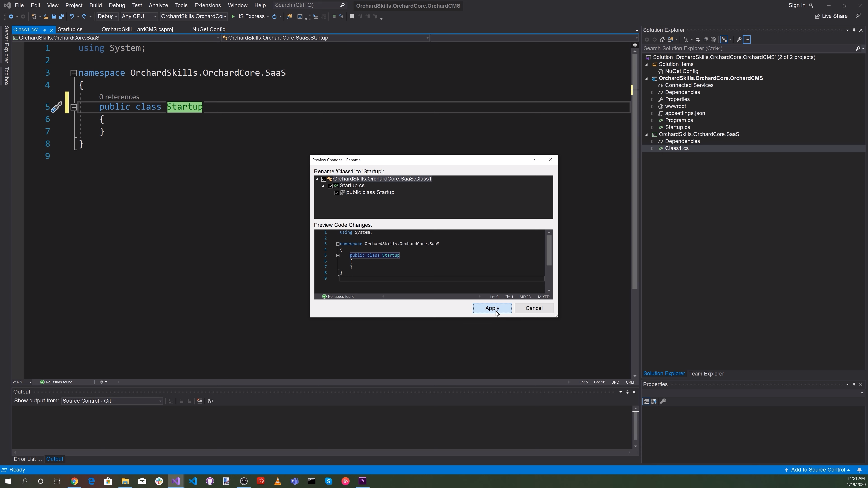Open the 214 % zoom dropdown
The width and height of the screenshot is (868, 488).
[22, 382]
